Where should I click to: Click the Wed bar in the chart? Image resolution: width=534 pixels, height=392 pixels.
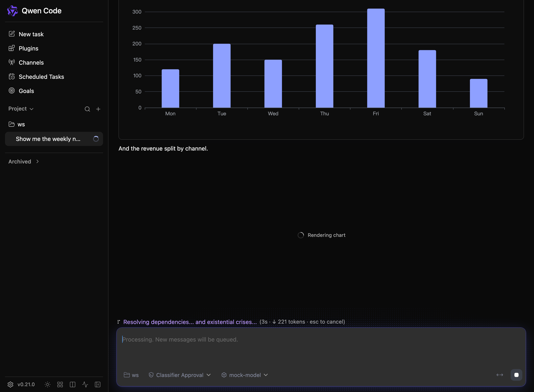273,84
